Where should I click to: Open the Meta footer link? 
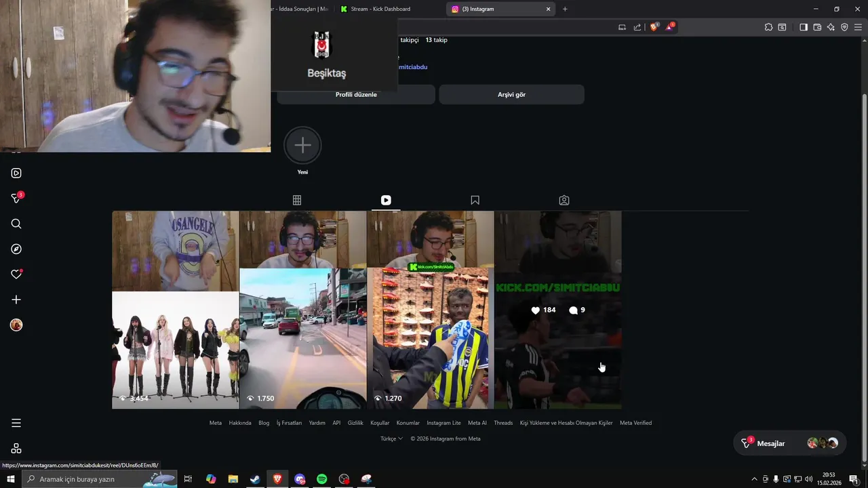216,423
